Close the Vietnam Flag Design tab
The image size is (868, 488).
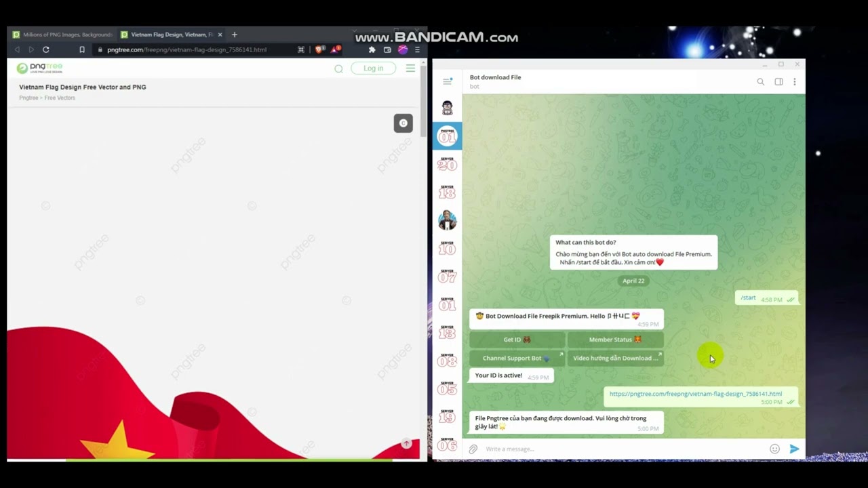[x=220, y=35]
